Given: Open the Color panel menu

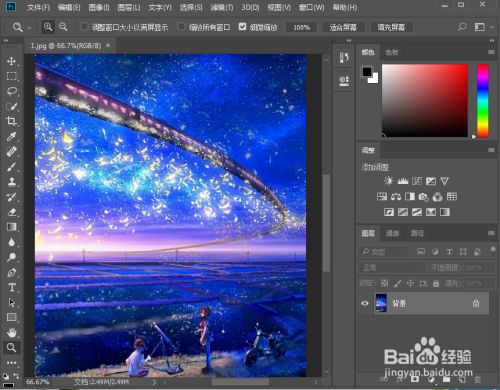Looking at the screenshot, I should pyautogui.click(x=491, y=52).
